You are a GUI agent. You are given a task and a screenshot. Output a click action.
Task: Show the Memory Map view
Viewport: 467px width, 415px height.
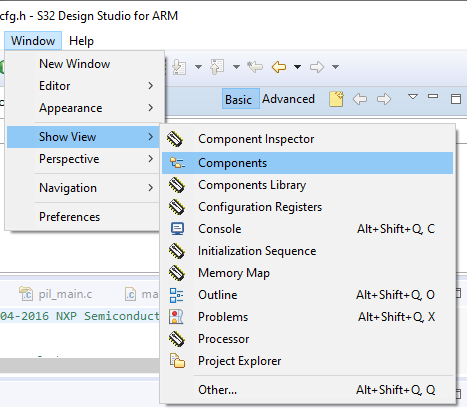[x=307, y=273]
